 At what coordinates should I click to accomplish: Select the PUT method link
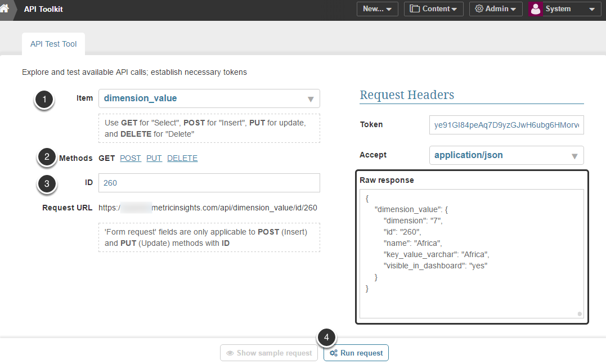click(154, 158)
